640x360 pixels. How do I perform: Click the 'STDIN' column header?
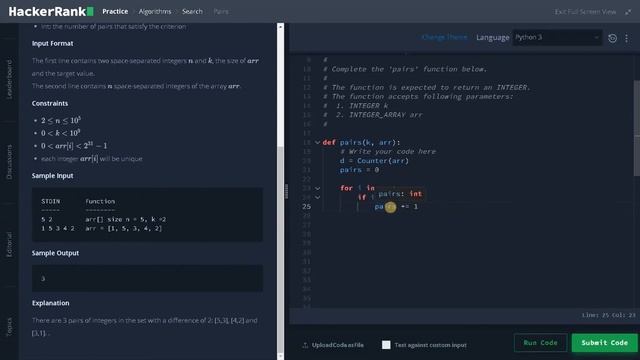pos(51,201)
